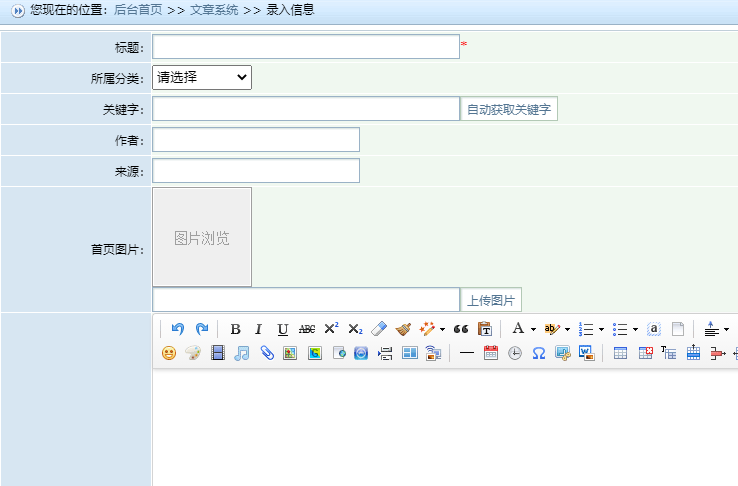Click the dotted 'a' select-all icon
This screenshot has height=486, width=738.
[654, 329]
